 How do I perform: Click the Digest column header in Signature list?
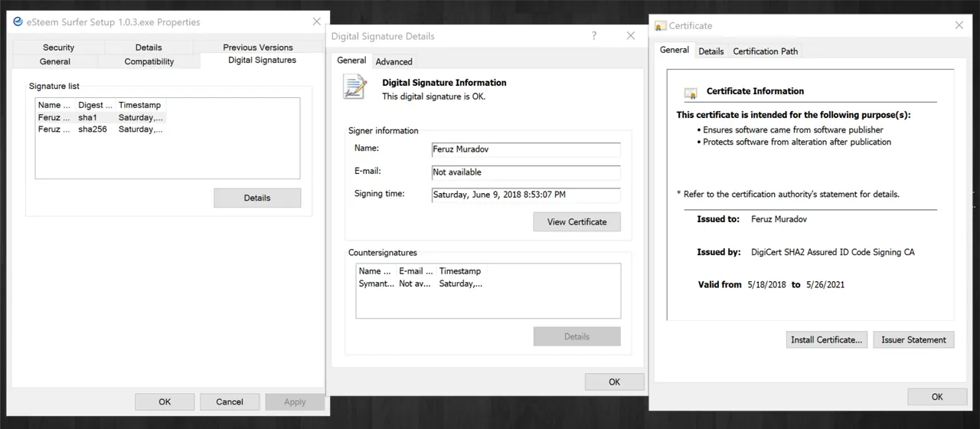96,105
